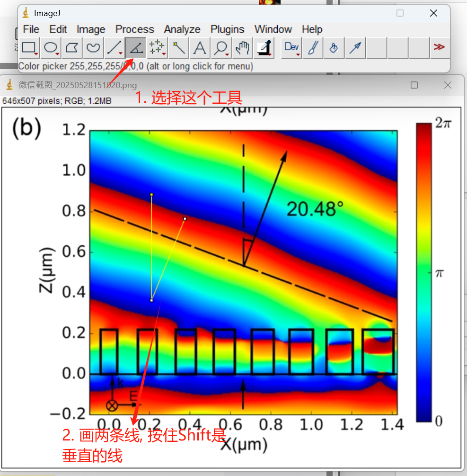Click the top handle of angle selection
This screenshot has height=476, width=467.
(x=151, y=195)
